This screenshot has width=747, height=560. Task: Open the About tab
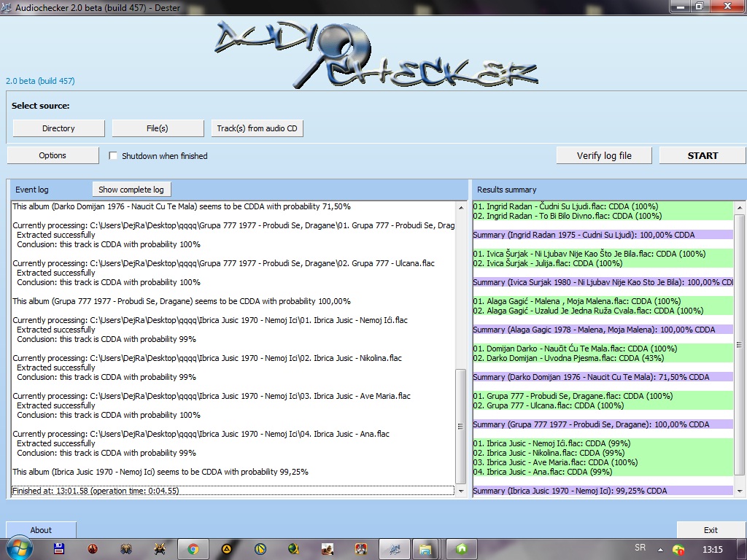coord(41,530)
